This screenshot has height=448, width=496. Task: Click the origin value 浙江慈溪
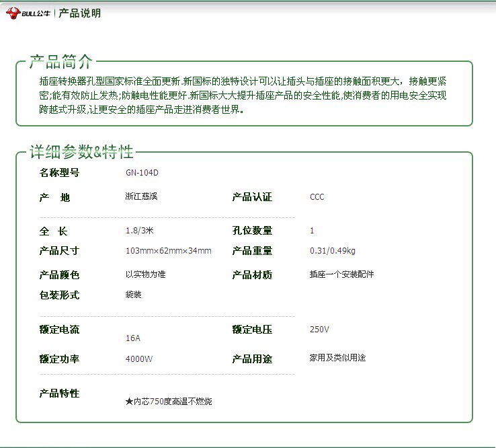(141, 197)
